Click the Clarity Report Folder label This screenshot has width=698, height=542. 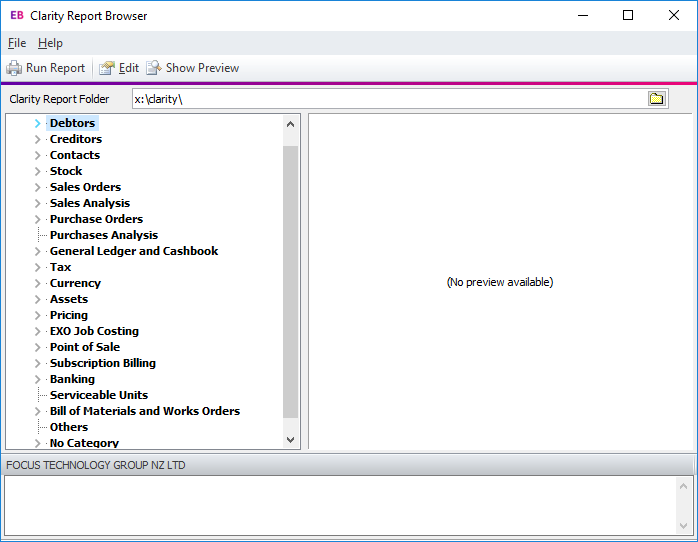(59, 99)
